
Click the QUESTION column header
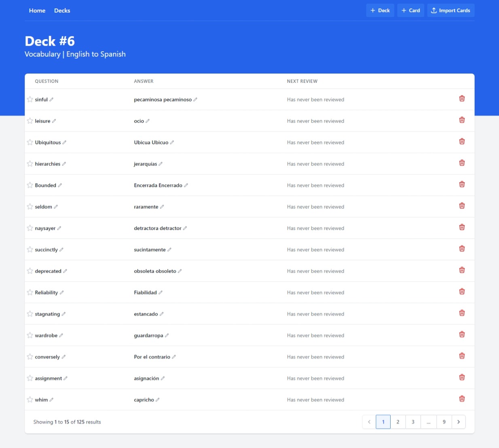point(47,81)
